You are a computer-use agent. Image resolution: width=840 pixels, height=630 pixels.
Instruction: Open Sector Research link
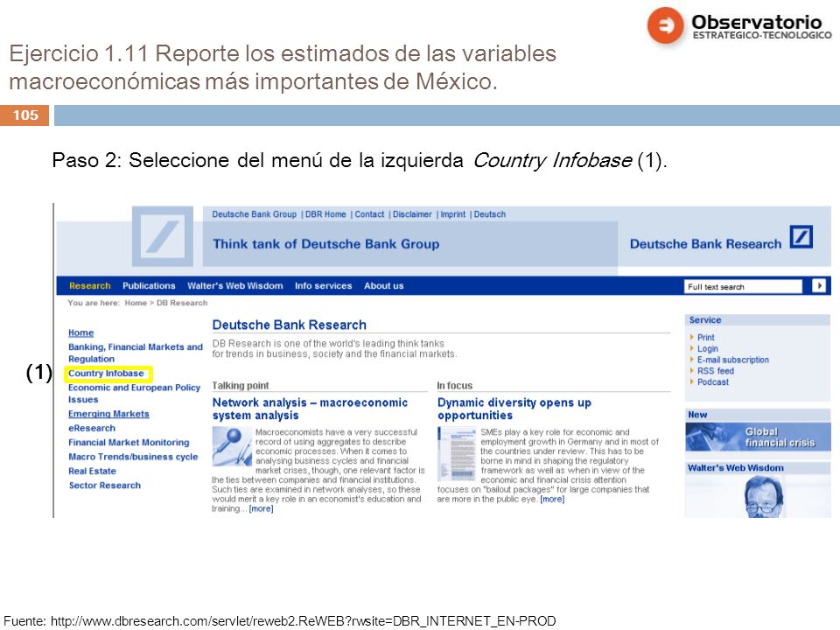(104, 486)
